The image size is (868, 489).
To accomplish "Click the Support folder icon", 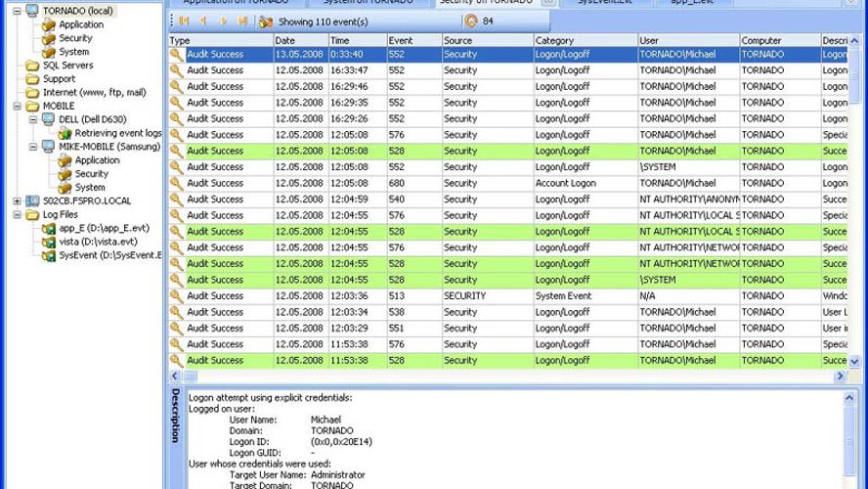I will [x=32, y=78].
